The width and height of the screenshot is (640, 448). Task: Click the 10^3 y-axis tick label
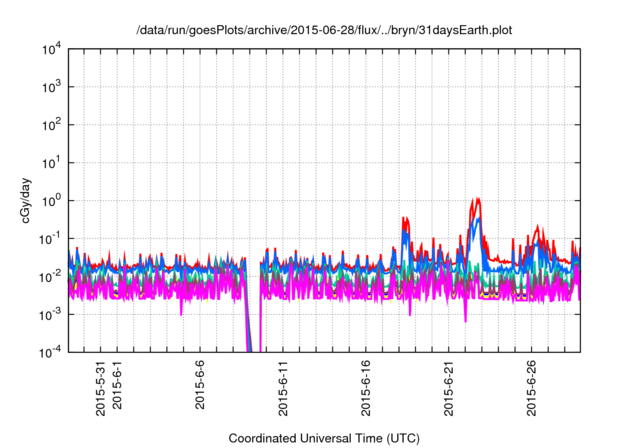[51, 87]
